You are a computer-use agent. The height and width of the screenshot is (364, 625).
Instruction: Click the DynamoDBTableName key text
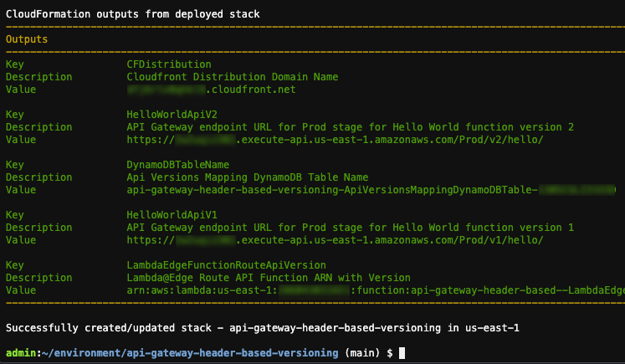point(177,165)
